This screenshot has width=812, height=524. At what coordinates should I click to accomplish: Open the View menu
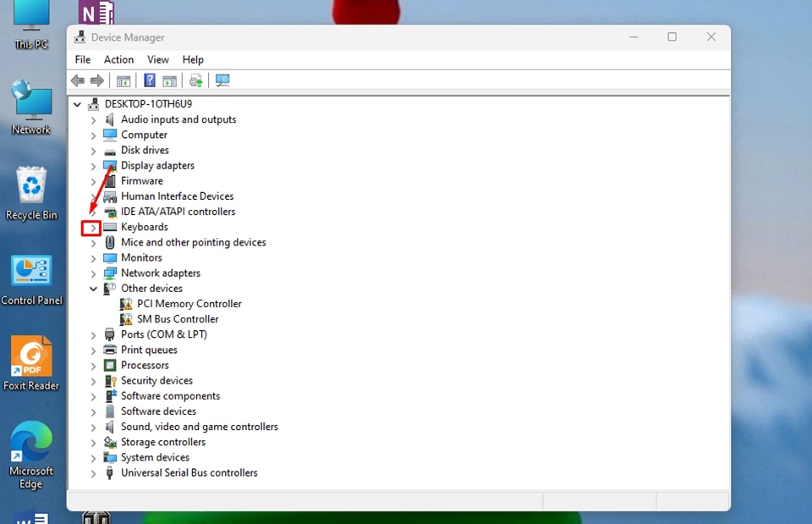tap(157, 59)
